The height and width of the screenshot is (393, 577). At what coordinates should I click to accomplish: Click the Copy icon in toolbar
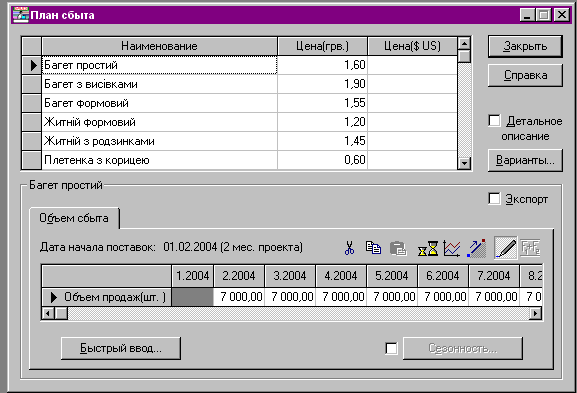(x=373, y=248)
